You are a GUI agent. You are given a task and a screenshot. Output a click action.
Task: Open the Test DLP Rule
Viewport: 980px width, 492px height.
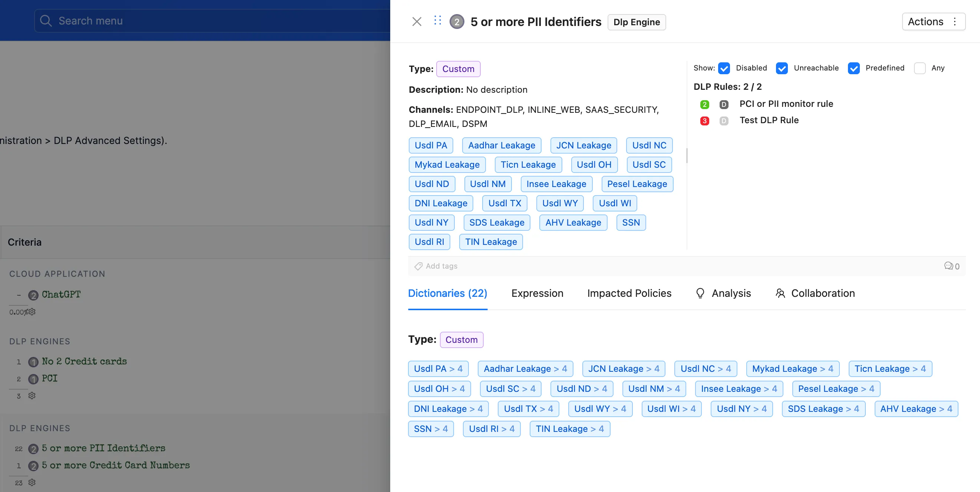[769, 120]
